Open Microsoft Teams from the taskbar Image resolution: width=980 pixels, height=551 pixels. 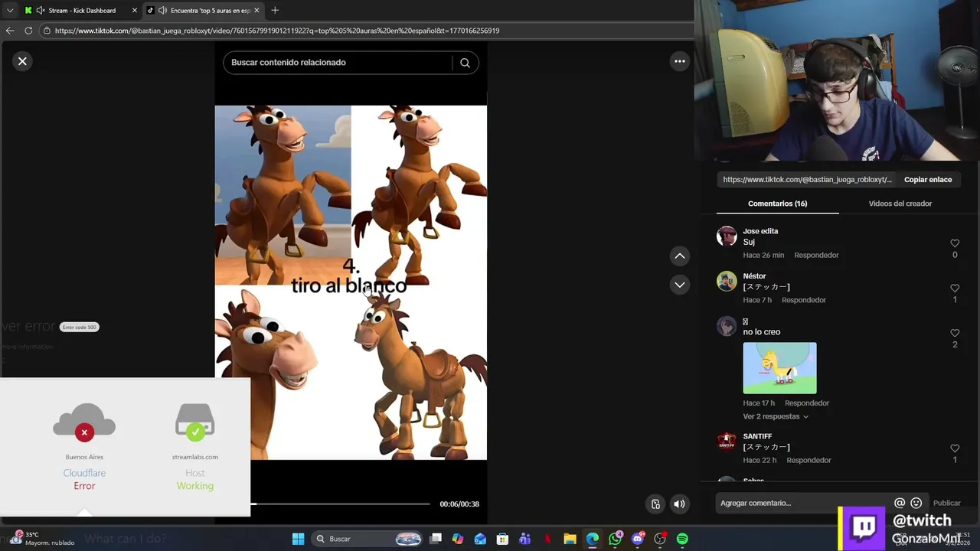coord(524,539)
